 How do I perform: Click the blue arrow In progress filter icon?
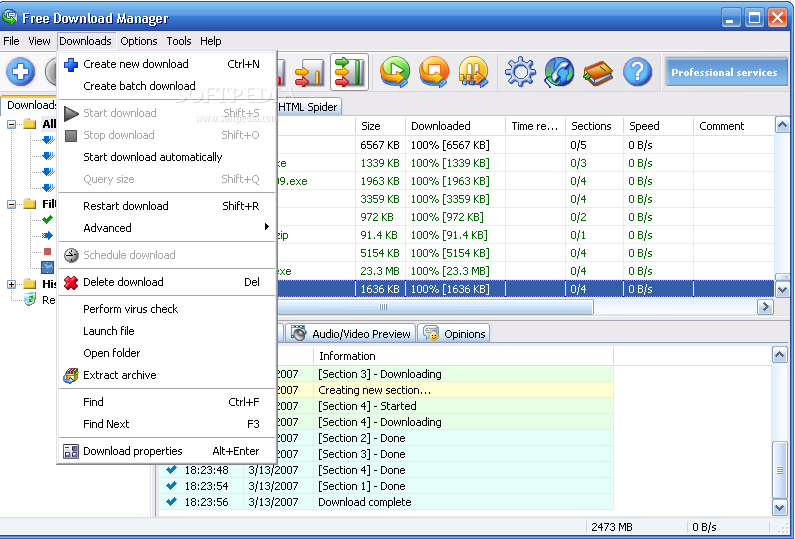coord(48,235)
